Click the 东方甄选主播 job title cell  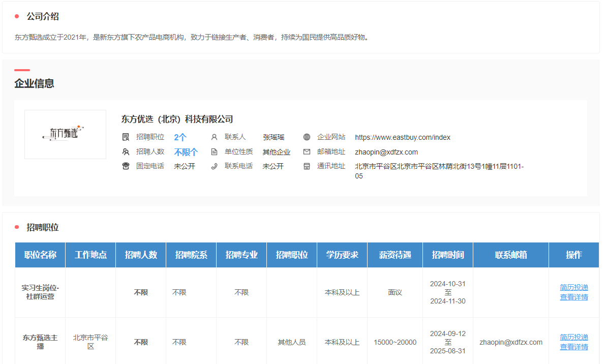click(x=40, y=342)
